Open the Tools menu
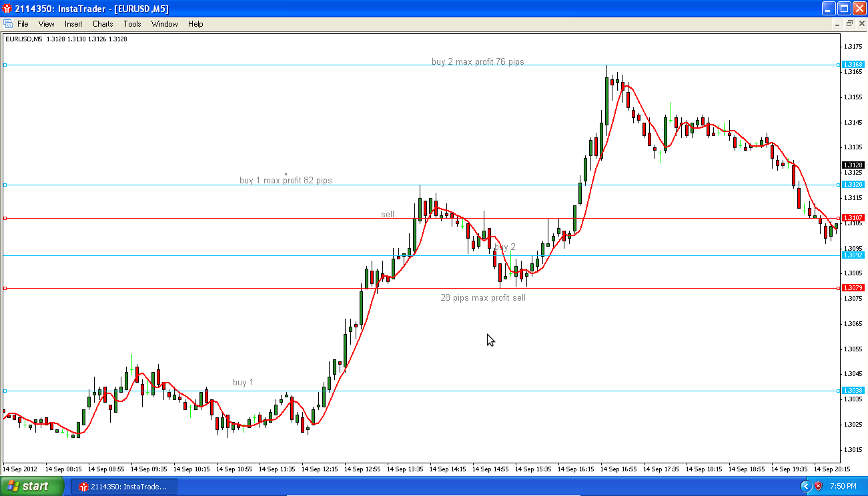868x496 pixels. click(x=132, y=24)
